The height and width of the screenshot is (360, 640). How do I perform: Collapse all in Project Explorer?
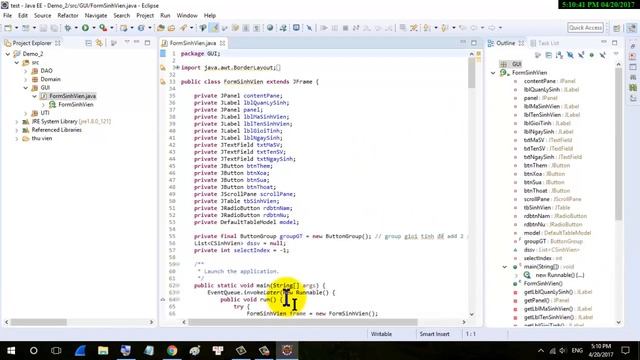pos(89,43)
